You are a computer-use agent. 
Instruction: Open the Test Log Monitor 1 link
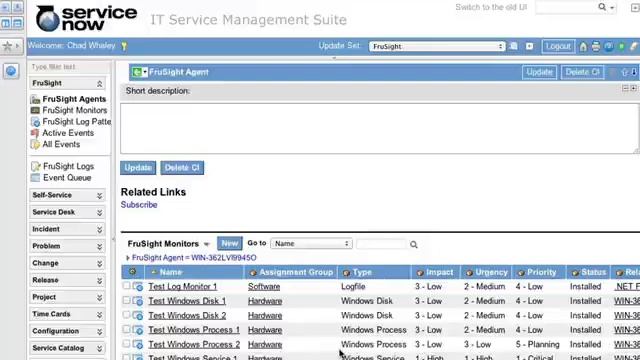pyautogui.click(x=182, y=287)
